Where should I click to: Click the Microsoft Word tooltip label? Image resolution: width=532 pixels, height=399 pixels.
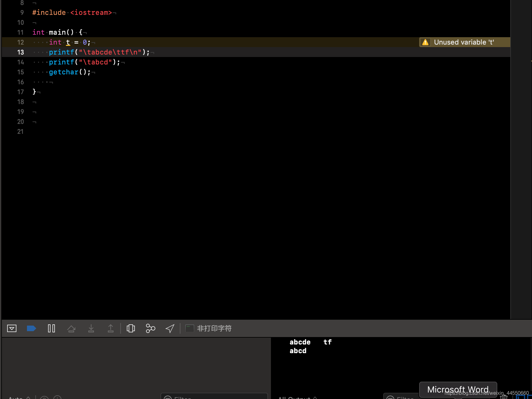click(458, 389)
